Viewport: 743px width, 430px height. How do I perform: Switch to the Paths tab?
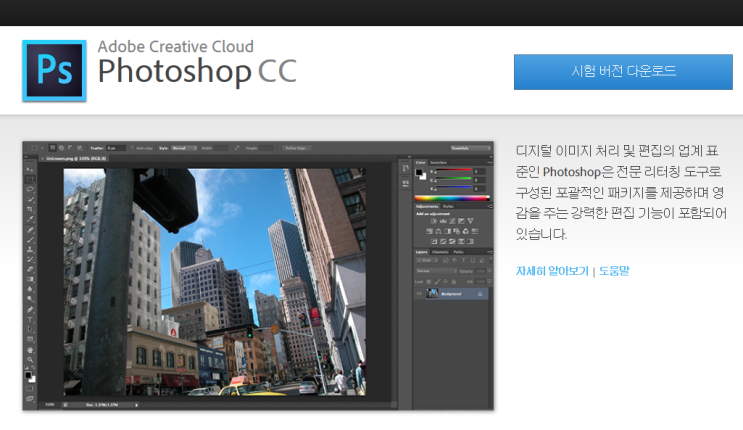[x=458, y=252]
